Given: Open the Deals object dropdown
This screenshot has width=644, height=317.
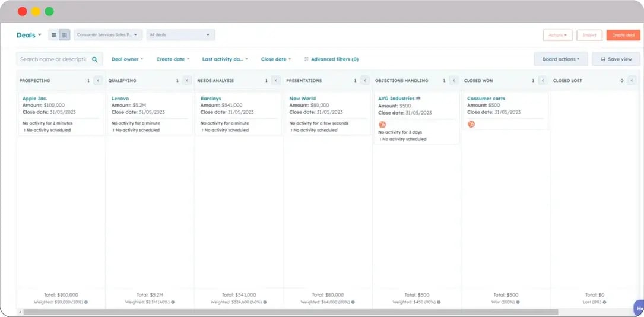Looking at the screenshot, I should pos(28,35).
